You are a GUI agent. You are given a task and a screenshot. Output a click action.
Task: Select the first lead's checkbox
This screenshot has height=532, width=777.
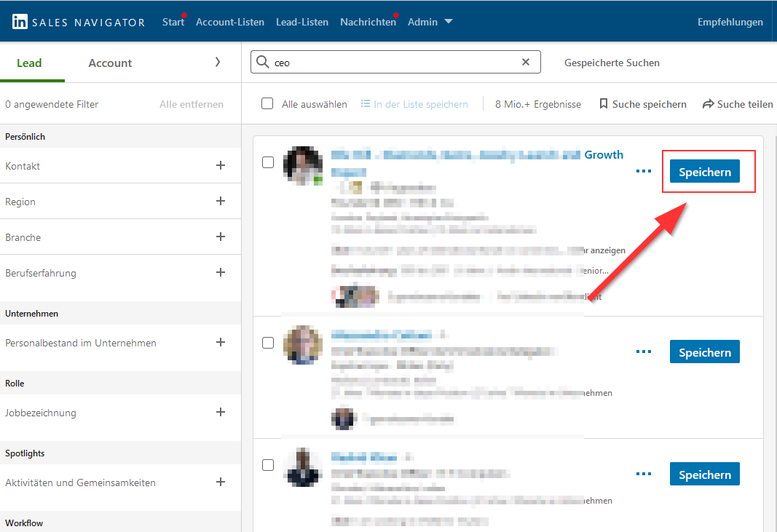[x=267, y=162]
